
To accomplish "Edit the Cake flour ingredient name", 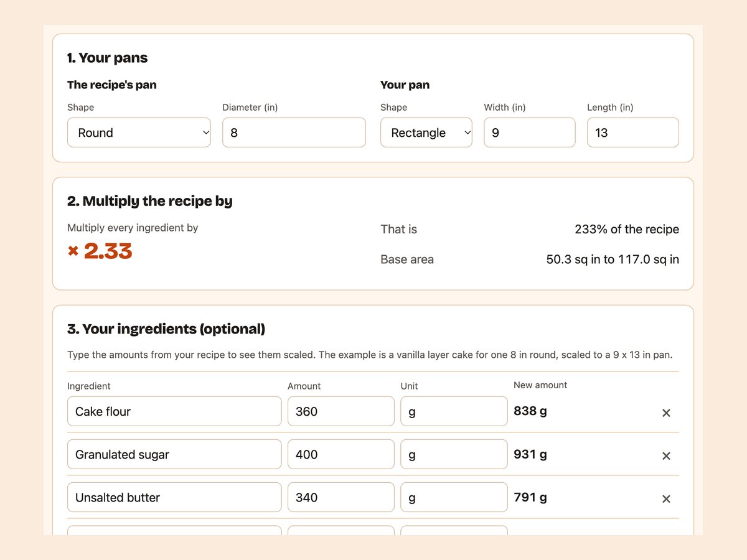I will (x=174, y=411).
